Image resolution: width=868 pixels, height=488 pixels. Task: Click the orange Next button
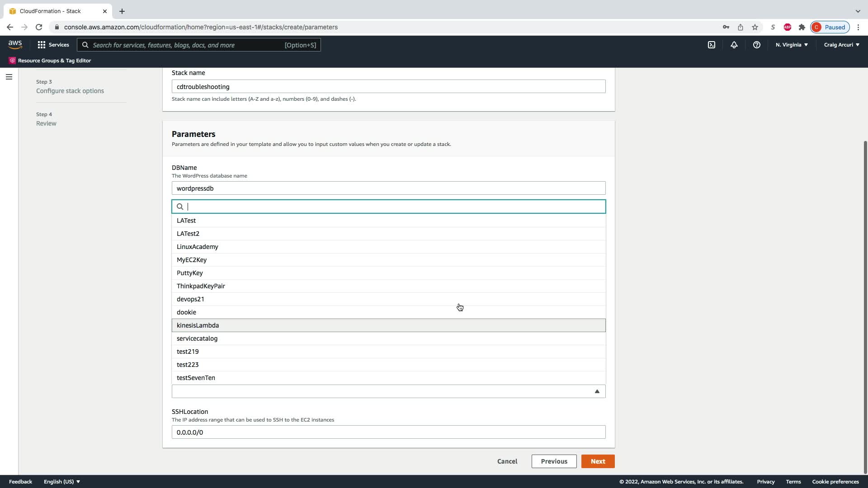pos(598,461)
